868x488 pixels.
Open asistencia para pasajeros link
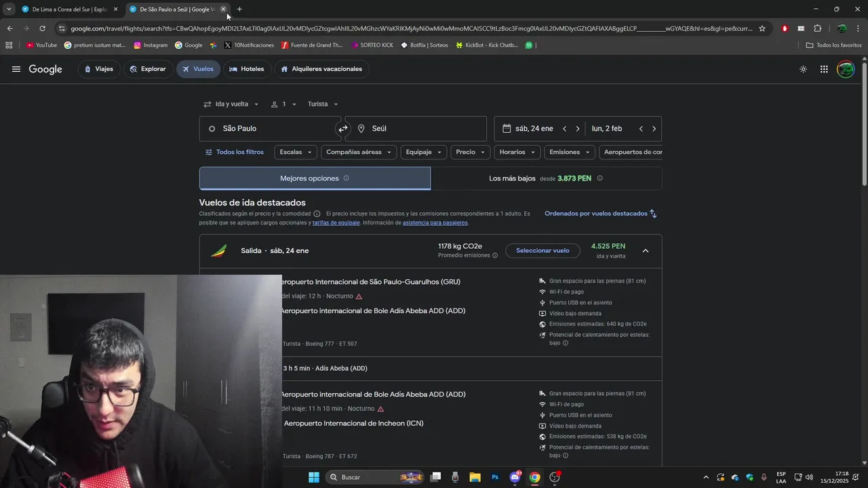point(435,223)
